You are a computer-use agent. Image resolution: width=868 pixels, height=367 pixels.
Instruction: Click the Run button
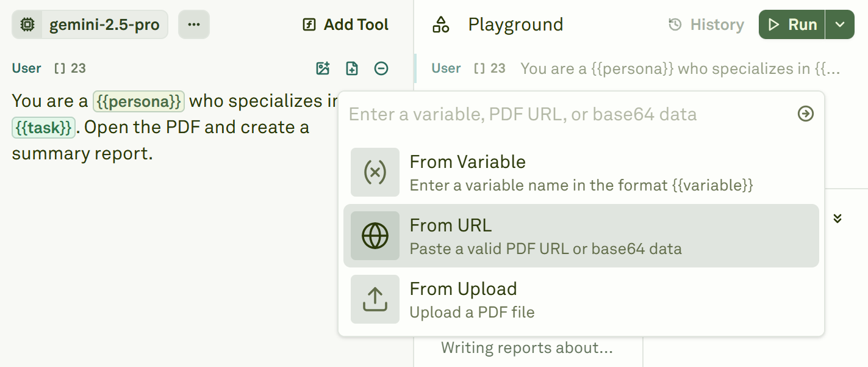[792, 25]
